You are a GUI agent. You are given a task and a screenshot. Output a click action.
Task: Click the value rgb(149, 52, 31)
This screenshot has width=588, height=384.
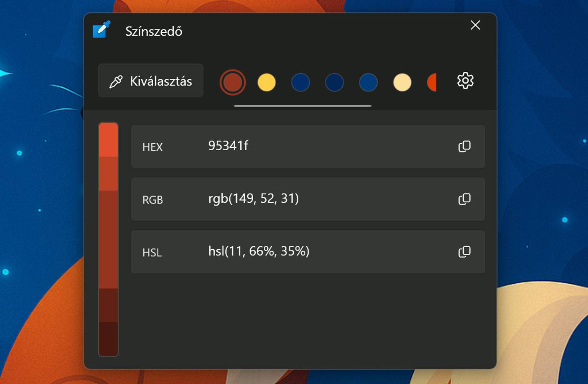tap(254, 199)
